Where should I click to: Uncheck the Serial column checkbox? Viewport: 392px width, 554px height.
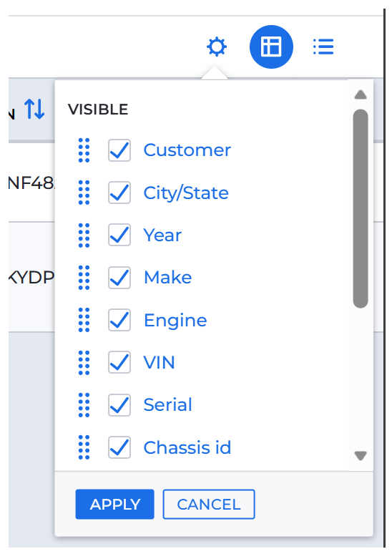click(x=119, y=405)
